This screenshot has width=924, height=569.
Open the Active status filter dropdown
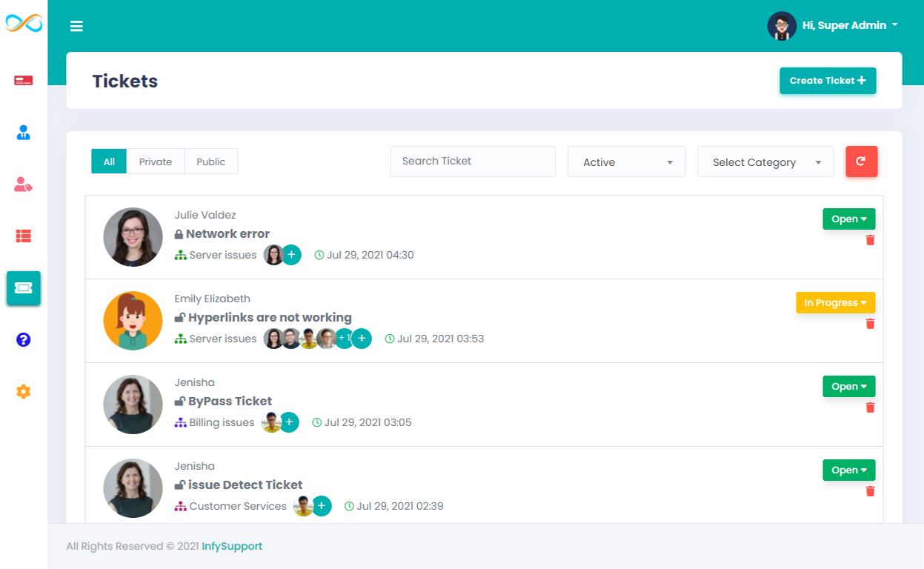626,162
